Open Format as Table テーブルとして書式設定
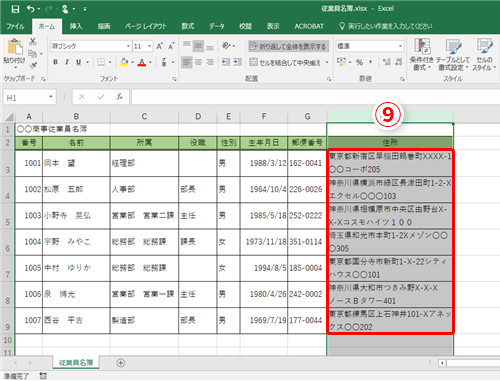Screen dimensions: 500x381 [453, 54]
